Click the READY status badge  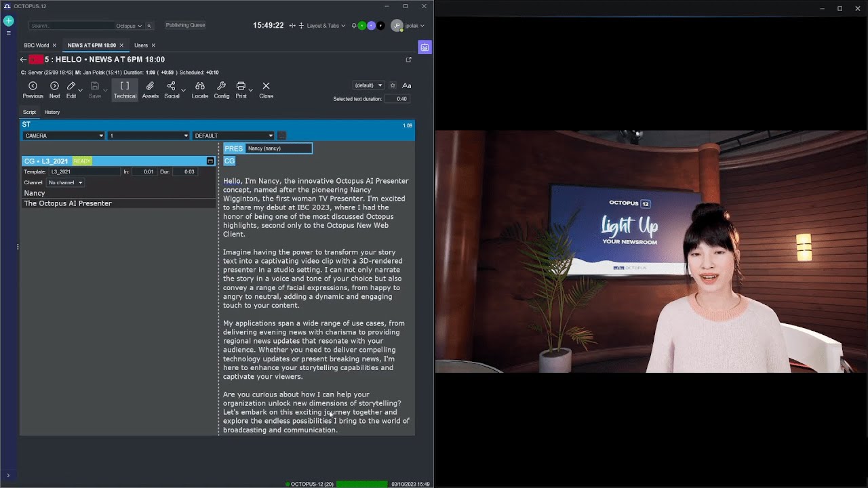(x=82, y=161)
